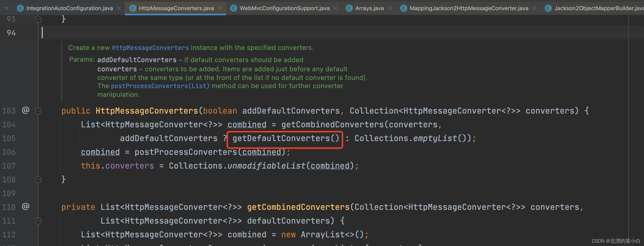
Task: Click emptyList on line 105
Action: 435,138
